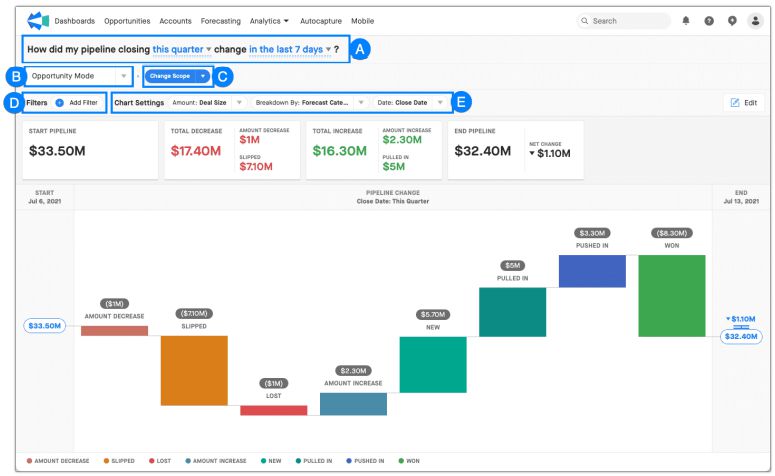The image size is (775, 476).
Task: Open the user profile avatar icon
Action: click(x=755, y=21)
